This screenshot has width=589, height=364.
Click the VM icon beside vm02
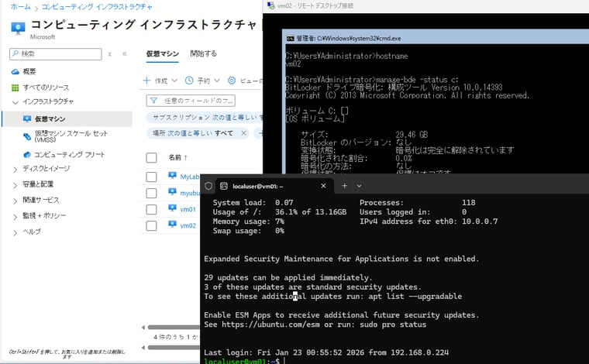pos(172,225)
